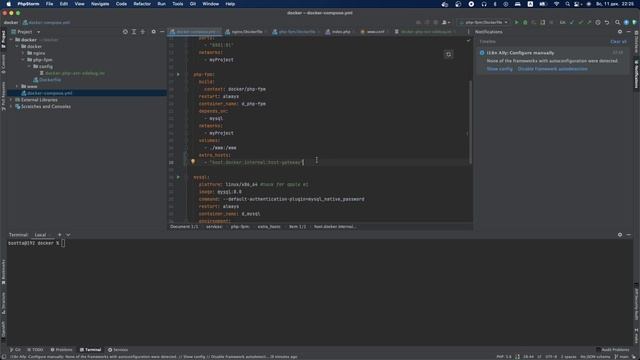Screen dimensions: 640x360
Task: Toggle Terminal tool window button
Action: [90, 350]
